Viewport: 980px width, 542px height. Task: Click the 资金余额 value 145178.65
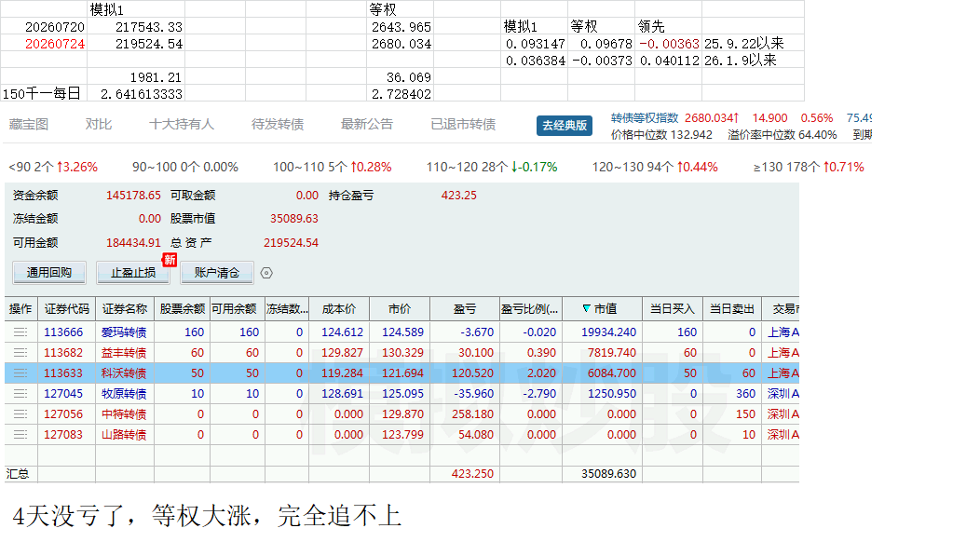(133, 196)
